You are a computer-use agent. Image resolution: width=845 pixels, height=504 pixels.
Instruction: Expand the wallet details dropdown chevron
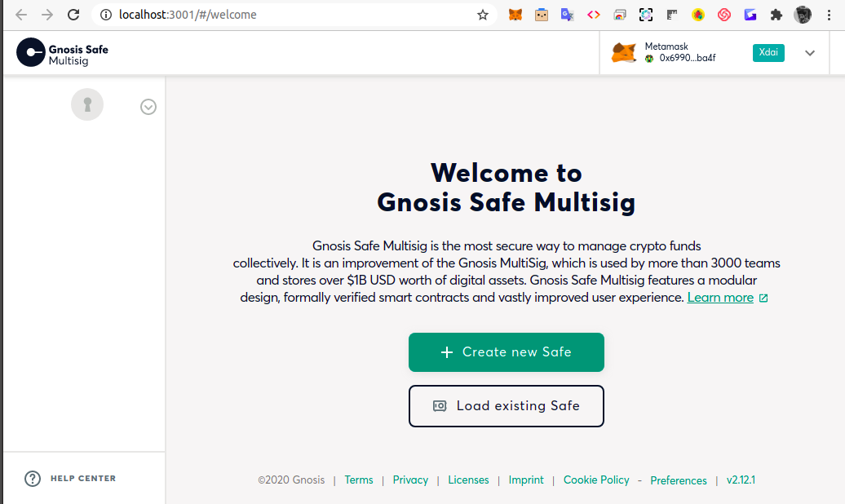click(809, 53)
